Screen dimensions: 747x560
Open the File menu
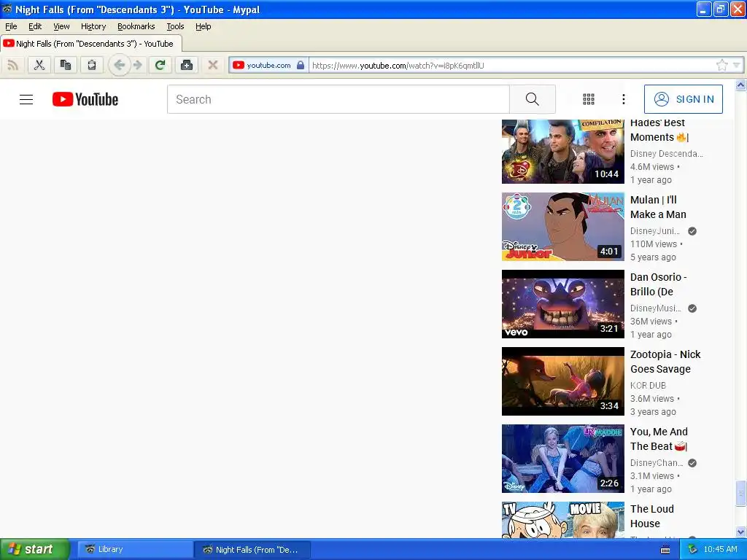[x=11, y=26]
